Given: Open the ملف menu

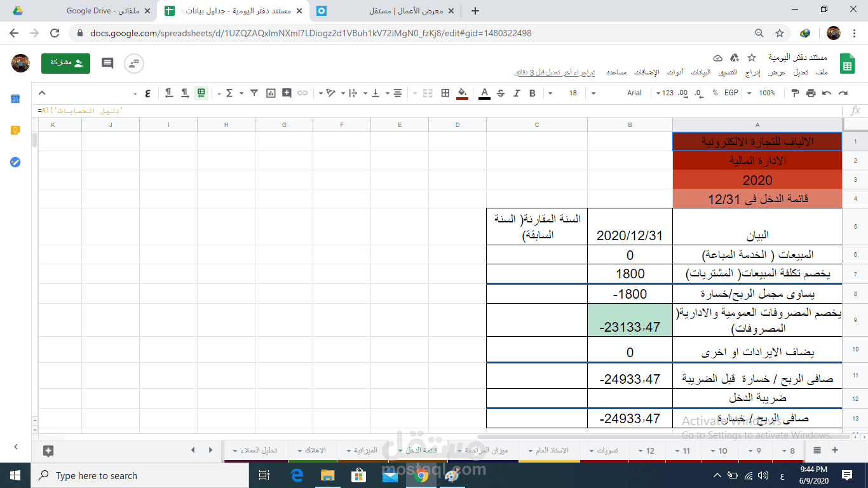Looking at the screenshot, I should [x=822, y=72].
